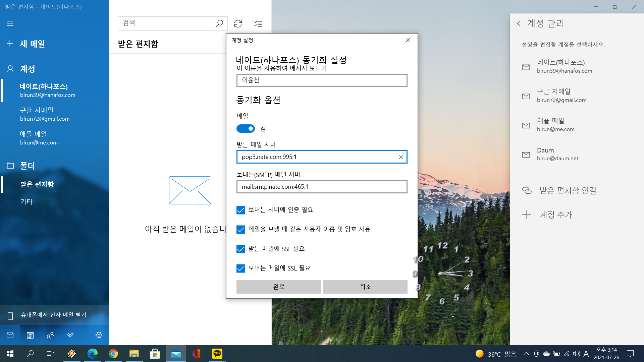Select 구글 지메일 account in left sidebar
This screenshot has height=362, width=644.
(54, 114)
